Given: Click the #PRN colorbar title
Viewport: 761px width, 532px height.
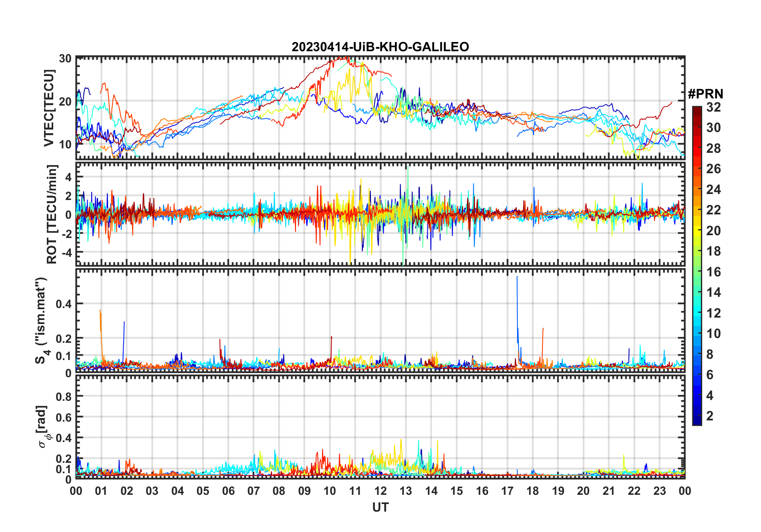Looking at the screenshot, I should (705, 94).
